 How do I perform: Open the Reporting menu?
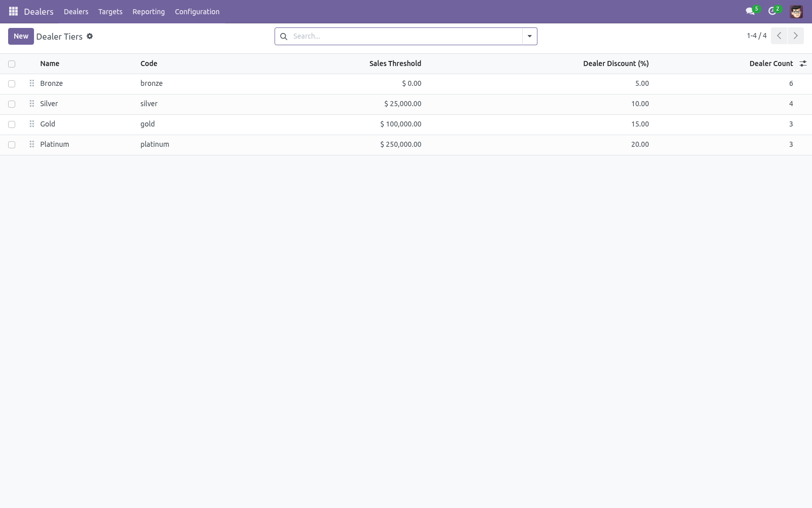[x=149, y=12]
